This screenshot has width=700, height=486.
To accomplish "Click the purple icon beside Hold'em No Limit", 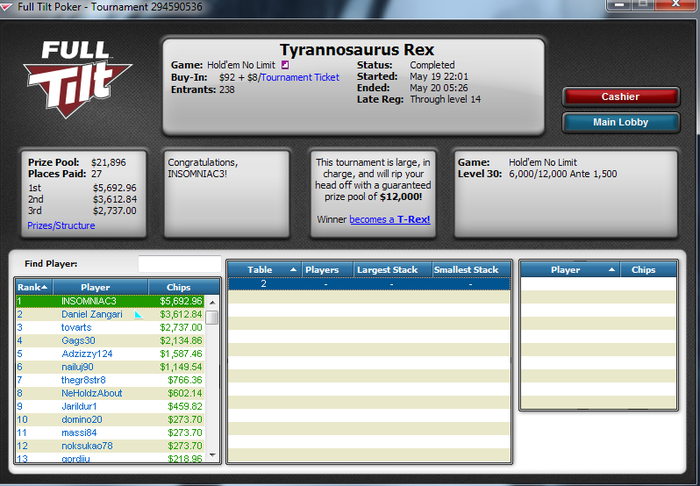I will click(x=284, y=65).
